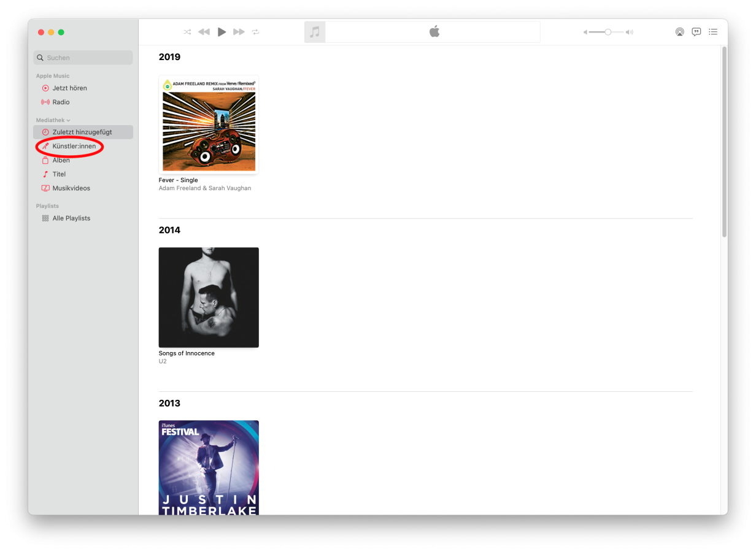This screenshot has height=552, width=756.
Task: Minimize the window with yellow button
Action: pos(51,32)
